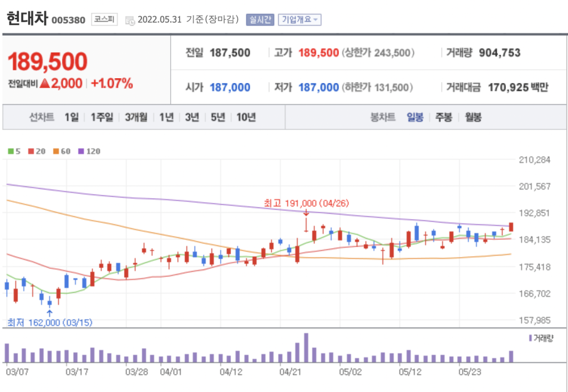Click the 최고 191,000 high price marker

[x=306, y=203]
